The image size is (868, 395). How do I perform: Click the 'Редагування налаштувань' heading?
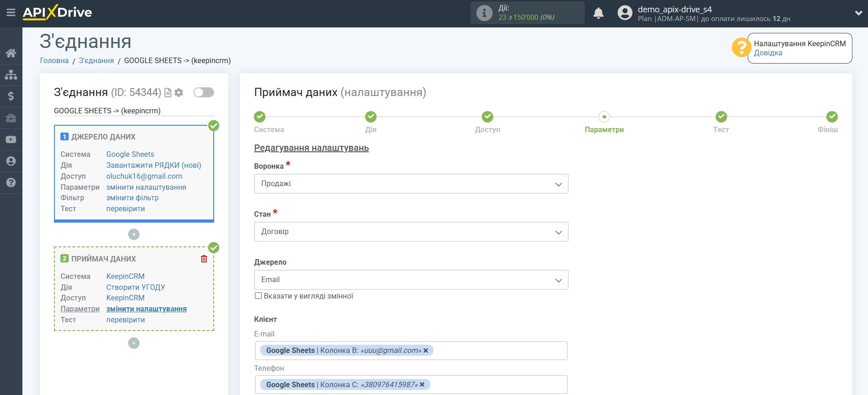(311, 148)
